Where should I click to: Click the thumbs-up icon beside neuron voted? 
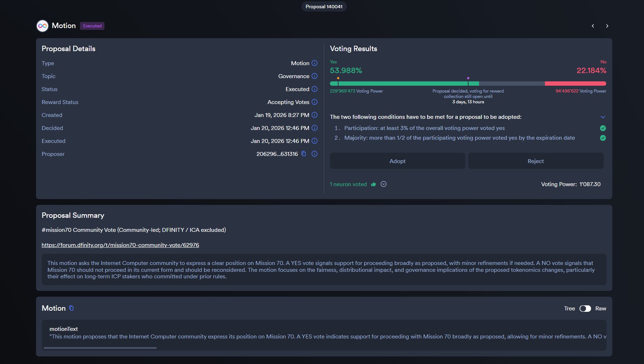pyautogui.click(x=374, y=184)
